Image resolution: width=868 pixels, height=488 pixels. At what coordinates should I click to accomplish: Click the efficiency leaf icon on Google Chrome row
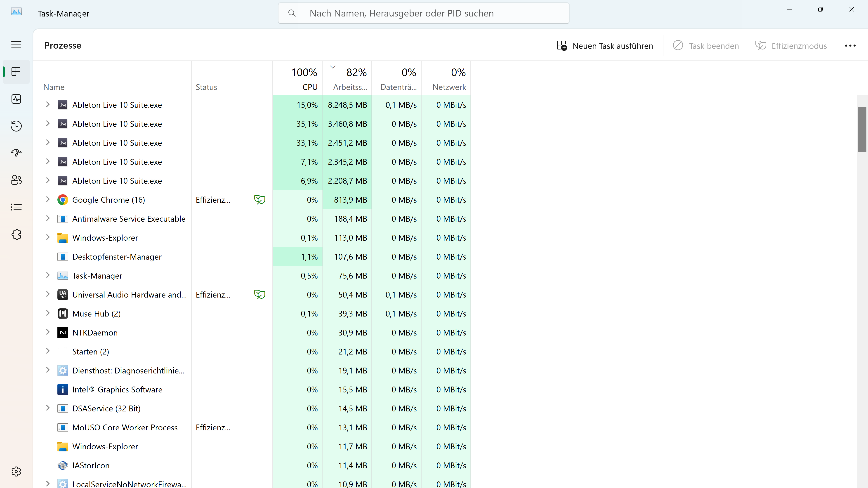point(259,200)
